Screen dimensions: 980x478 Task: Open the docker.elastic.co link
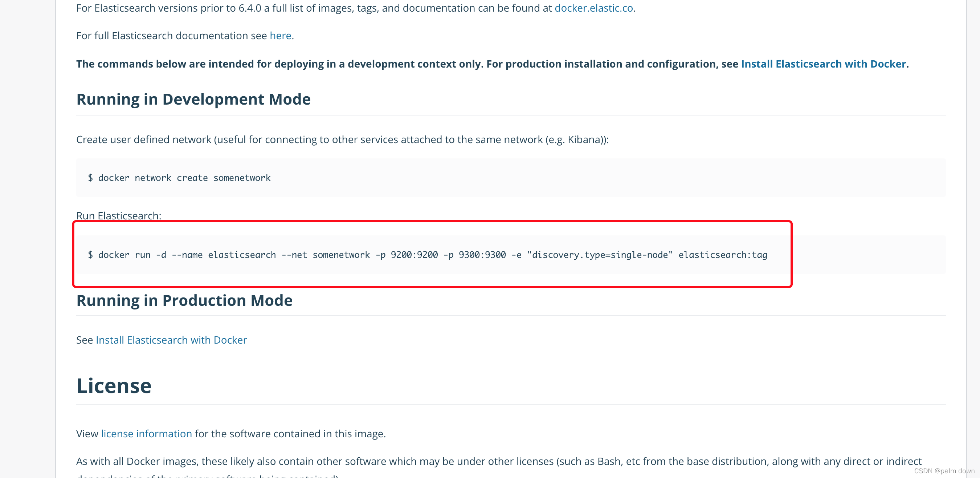pos(593,8)
